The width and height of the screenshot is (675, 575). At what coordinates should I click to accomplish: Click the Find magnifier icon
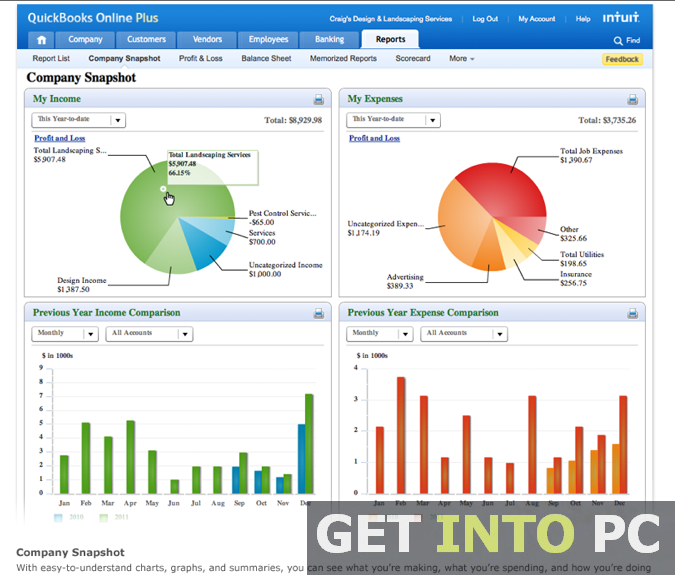[x=618, y=41]
